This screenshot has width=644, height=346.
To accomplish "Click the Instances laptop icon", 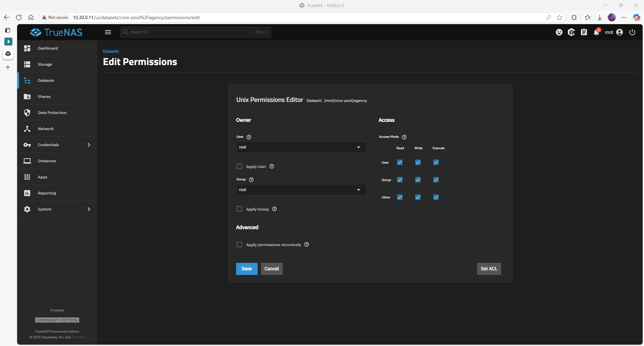I will tap(27, 161).
